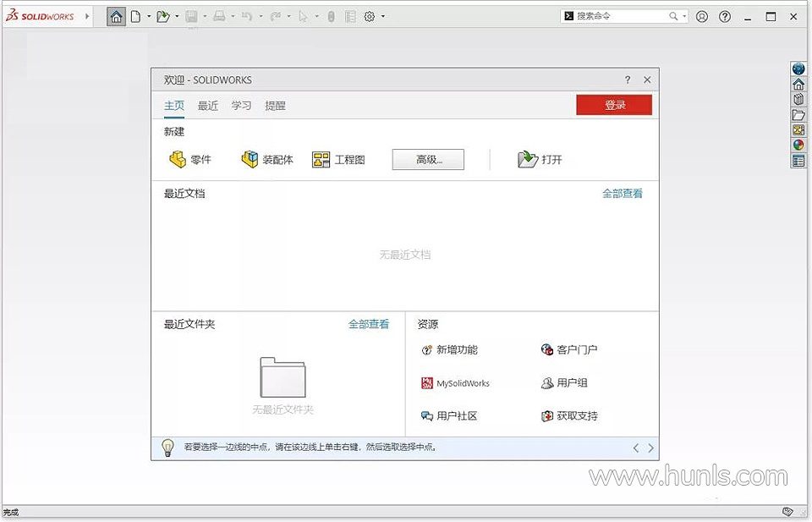
Task: Open SOLIDWORKS Resources house tab in task pane
Action: [x=798, y=84]
